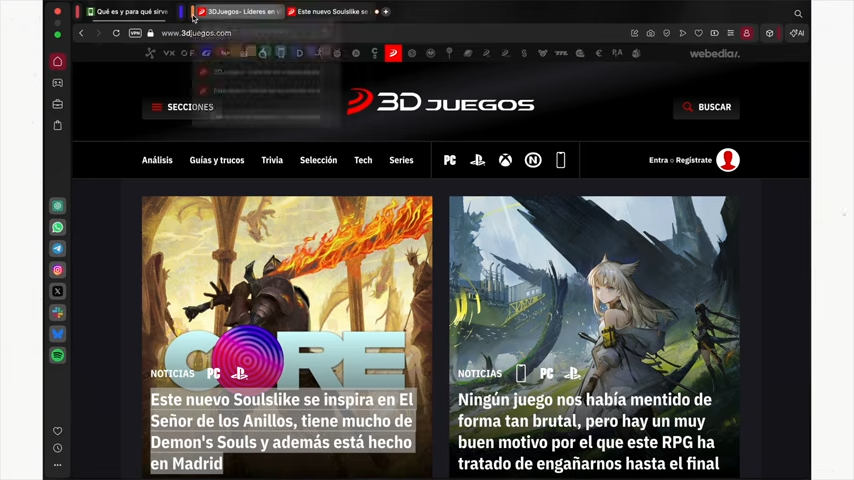The width and height of the screenshot is (854, 480).
Task: Open the Opera home start page icon
Action: [x=58, y=62]
